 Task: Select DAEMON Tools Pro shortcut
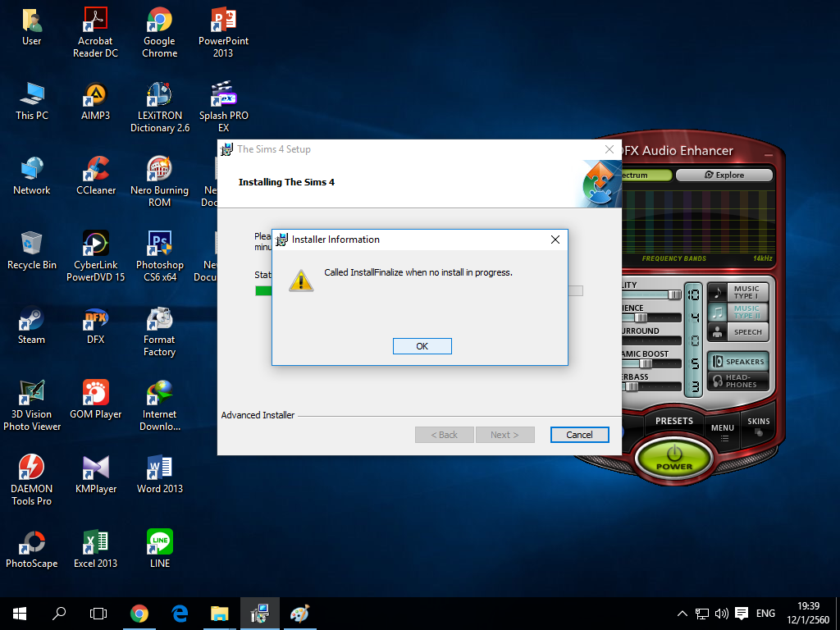tap(32, 480)
